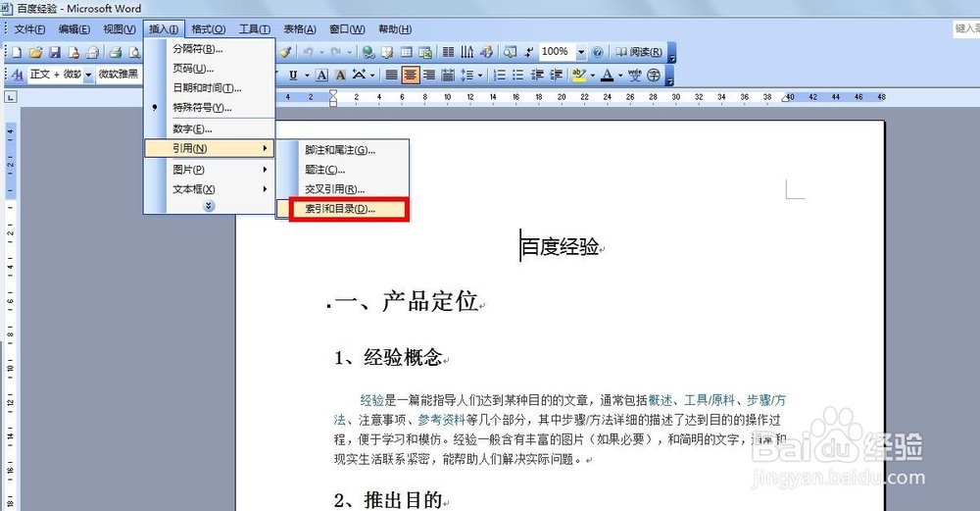Open the 工具(T) menu

coord(255,29)
